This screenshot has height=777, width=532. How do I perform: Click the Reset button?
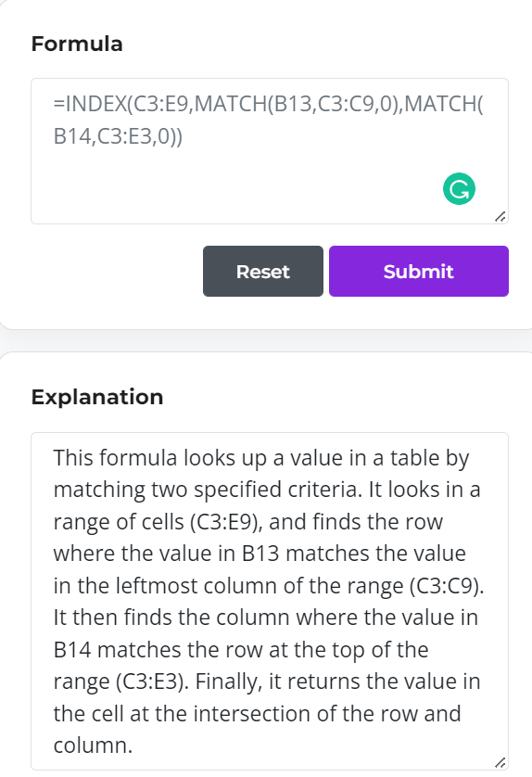[x=263, y=271]
